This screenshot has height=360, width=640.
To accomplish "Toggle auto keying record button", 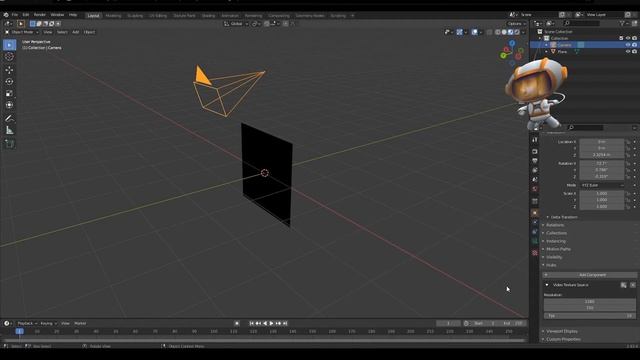I will 237,323.
